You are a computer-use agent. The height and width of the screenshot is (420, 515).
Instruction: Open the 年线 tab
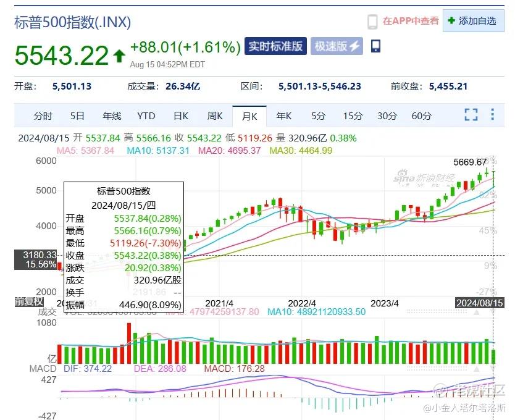pyautogui.click(x=112, y=116)
